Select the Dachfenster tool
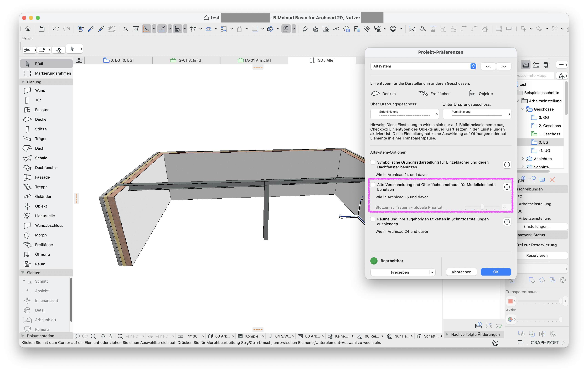 46,167
